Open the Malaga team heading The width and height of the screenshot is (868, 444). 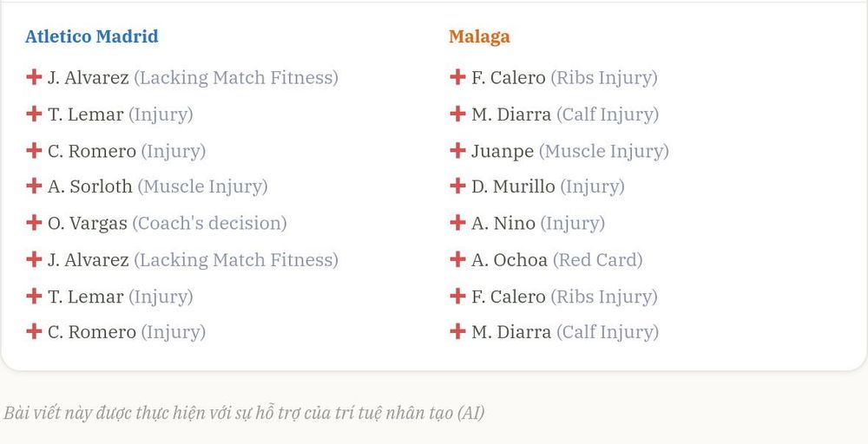(x=479, y=37)
